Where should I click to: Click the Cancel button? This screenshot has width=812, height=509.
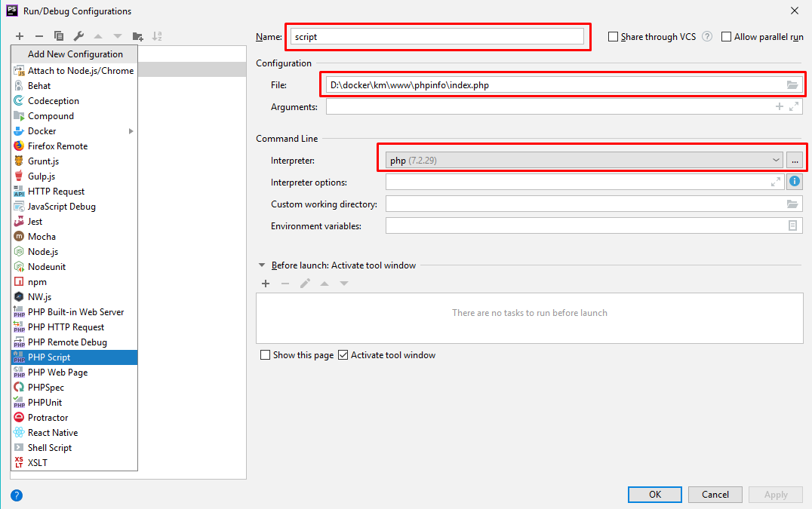pyautogui.click(x=715, y=495)
